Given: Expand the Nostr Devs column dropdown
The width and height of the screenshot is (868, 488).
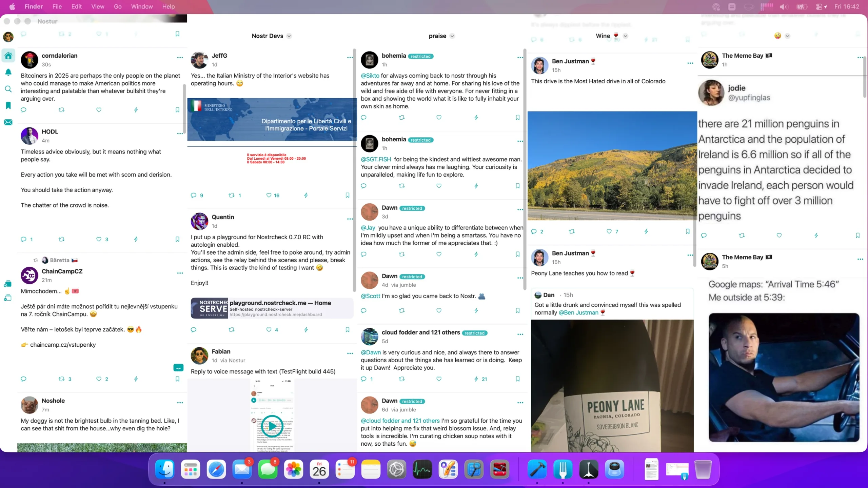Looking at the screenshot, I should (x=289, y=36).
